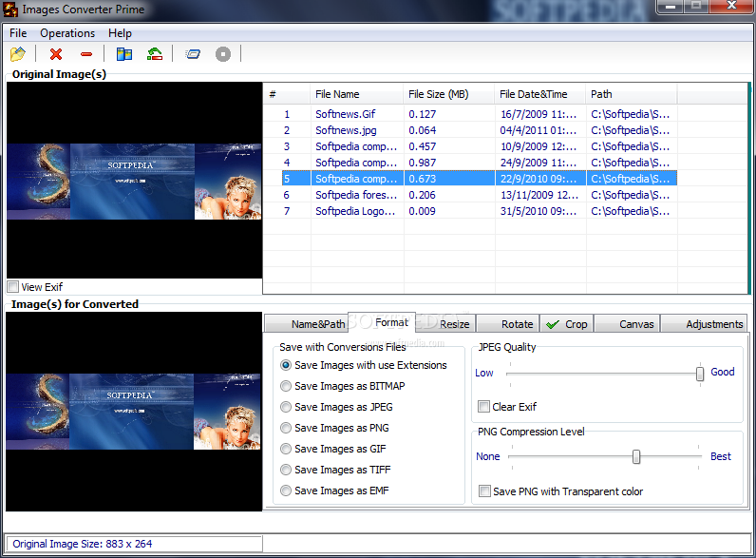Enable Save PNG with Transparent color
Viewport: 756px width, 558px height.
[x=484, y=491]
